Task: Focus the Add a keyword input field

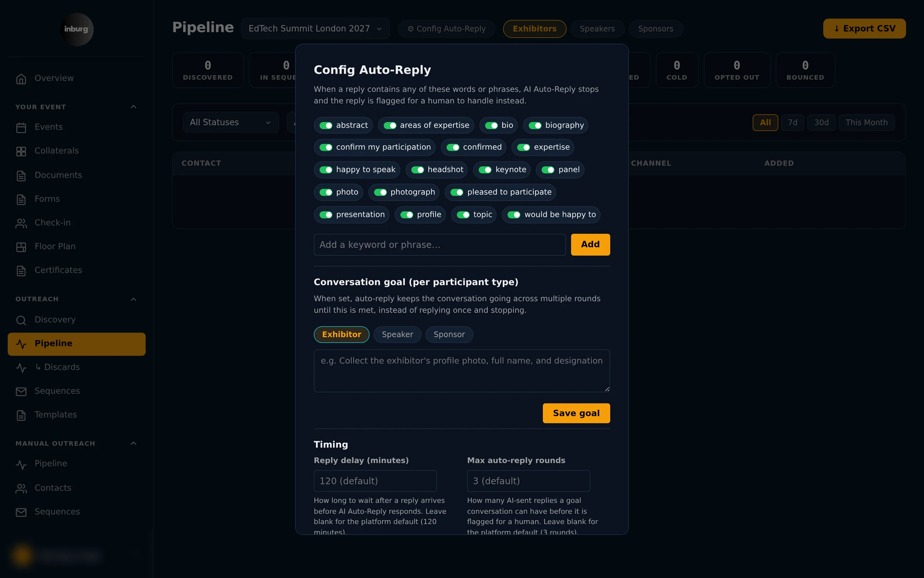Action: [440, 245]
